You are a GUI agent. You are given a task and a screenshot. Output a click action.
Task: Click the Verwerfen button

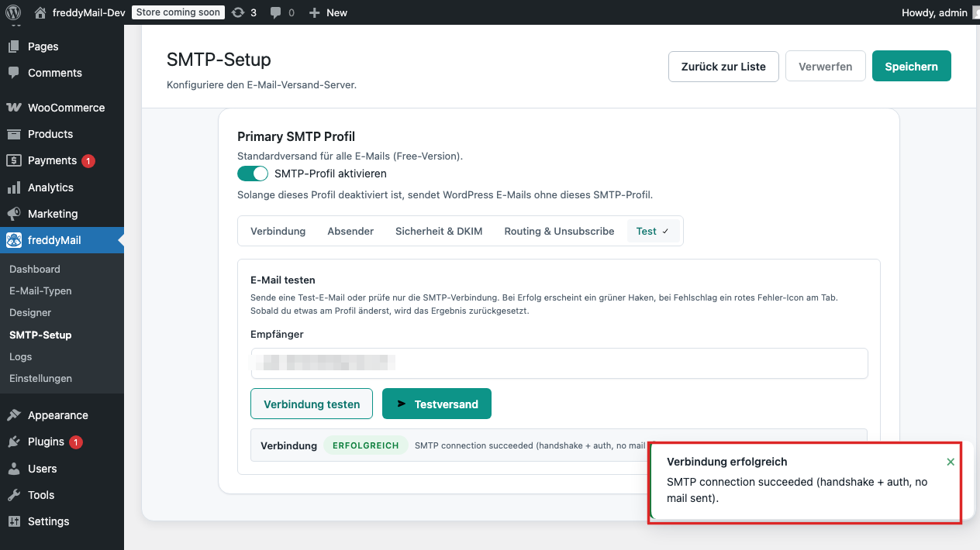pos(826,67)
